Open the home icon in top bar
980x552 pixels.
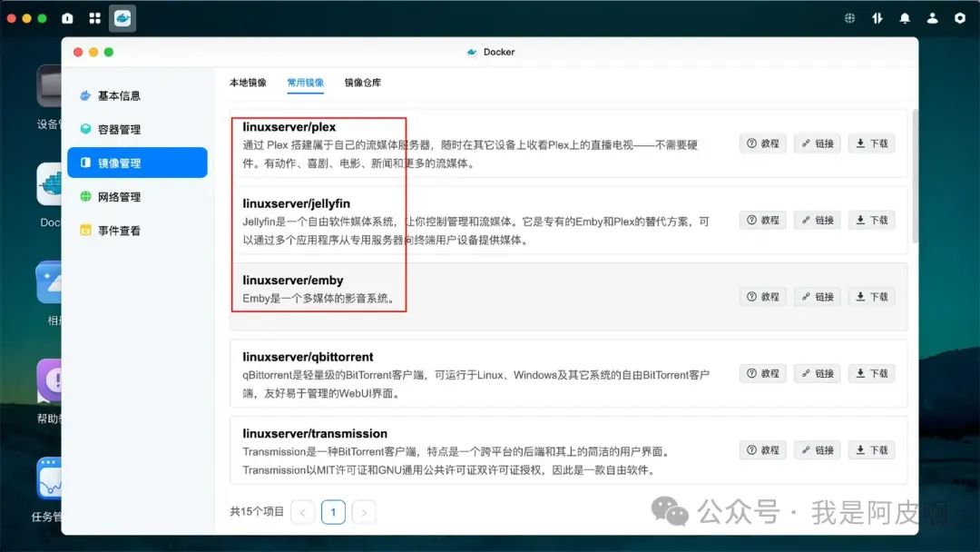click(67, 18)
